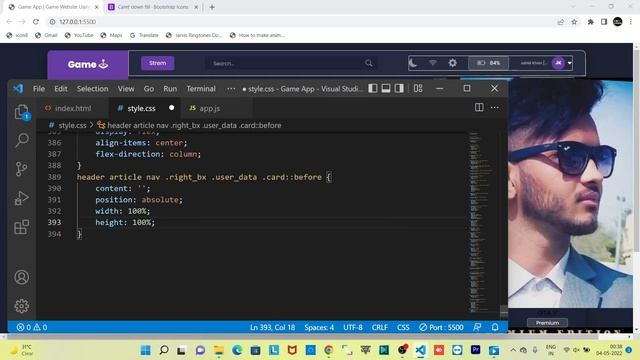Open the Selection menu
The height and width of the screenshot is (360, 640).
(93, 89)
